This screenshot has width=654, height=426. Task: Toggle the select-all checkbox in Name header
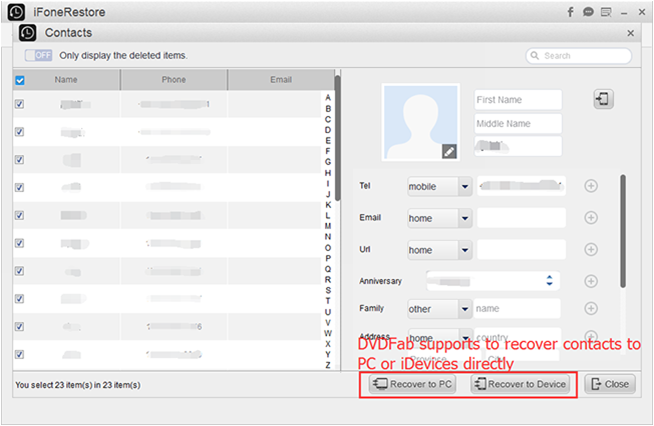pyautogui.click(x=20, y=80)
